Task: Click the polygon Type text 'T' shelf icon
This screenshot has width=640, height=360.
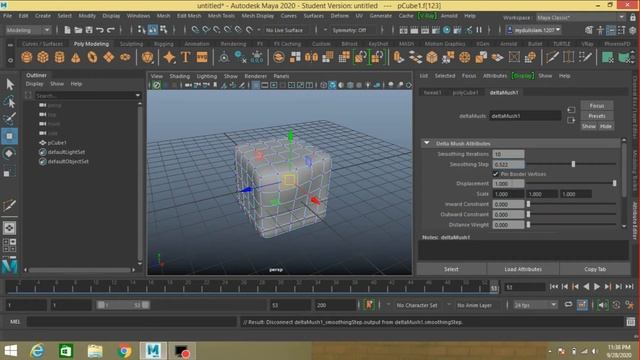Action: [x=185, y=57]
